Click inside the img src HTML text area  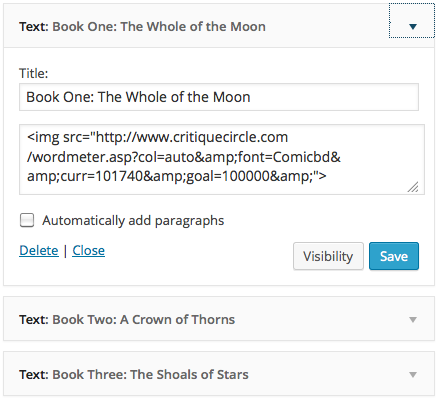[x=222, y=159]
